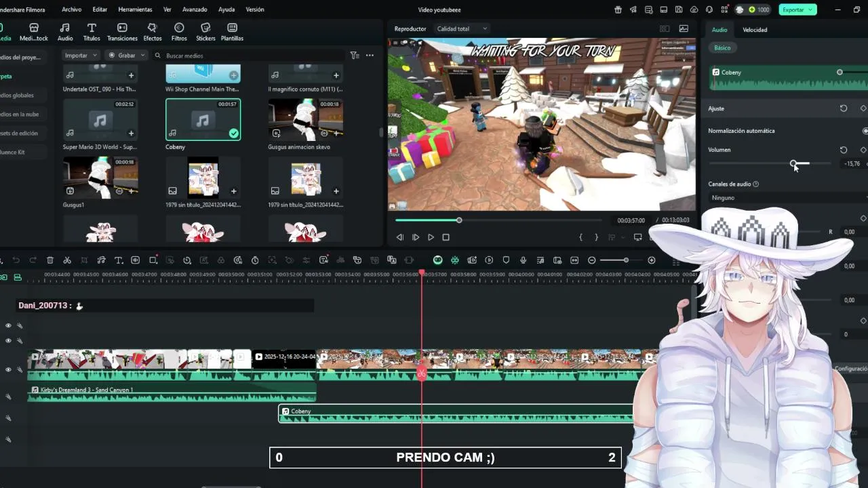Image resolution: width=868 pixels, height=488 pixels.
Task: Zoom in the timeline with plus icon
Action: point(652,260)
